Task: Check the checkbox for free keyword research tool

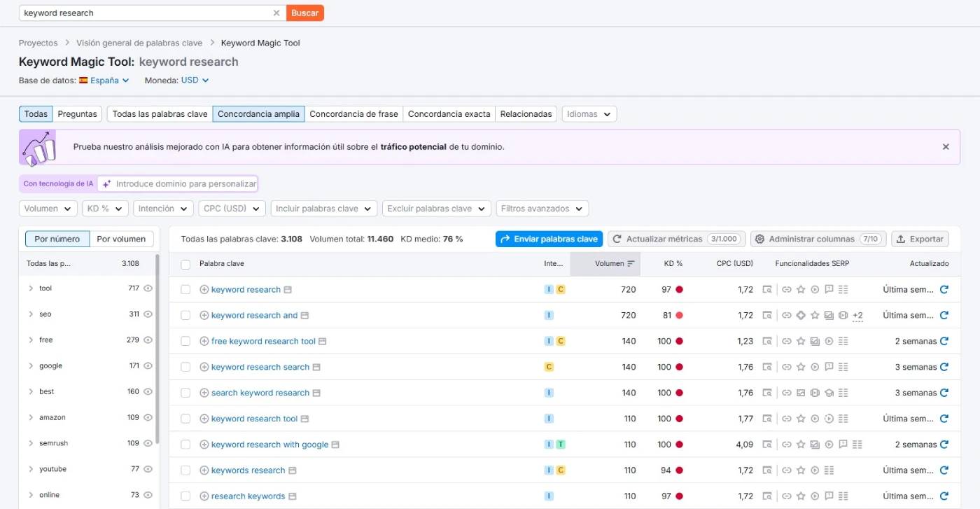Action: point(185,341)
